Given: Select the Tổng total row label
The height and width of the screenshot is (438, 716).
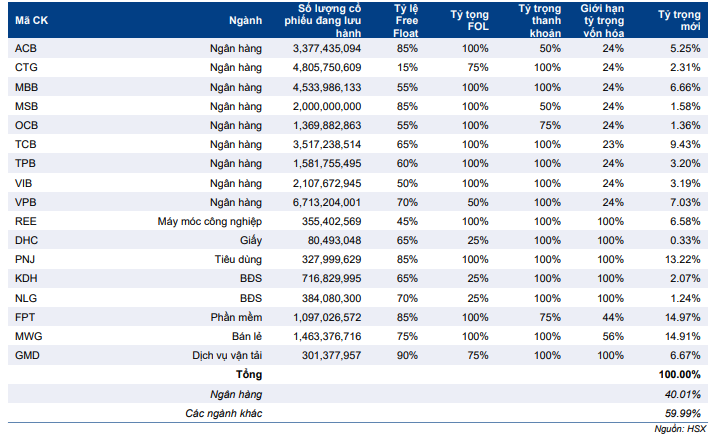Looking at the screenshot, I should tap(249, 375).
